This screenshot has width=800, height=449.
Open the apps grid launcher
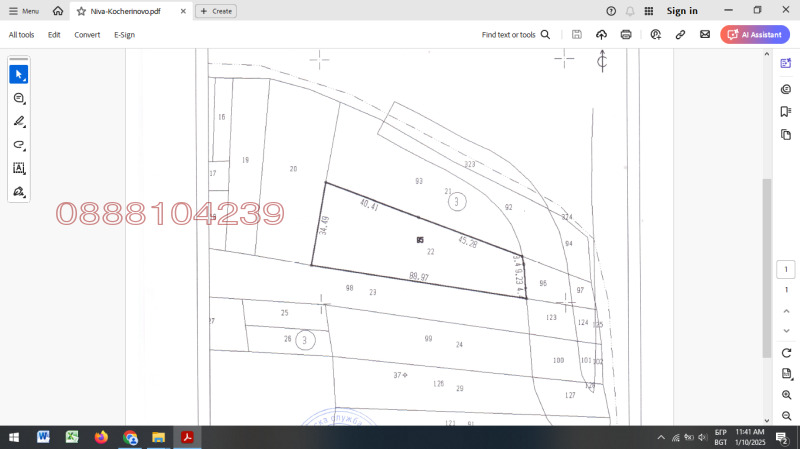(649, 11)
